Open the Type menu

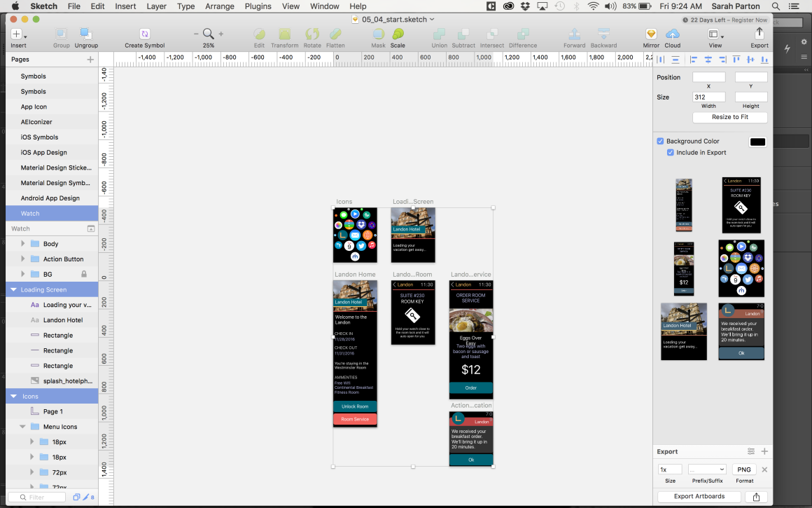tap(186, 6)
